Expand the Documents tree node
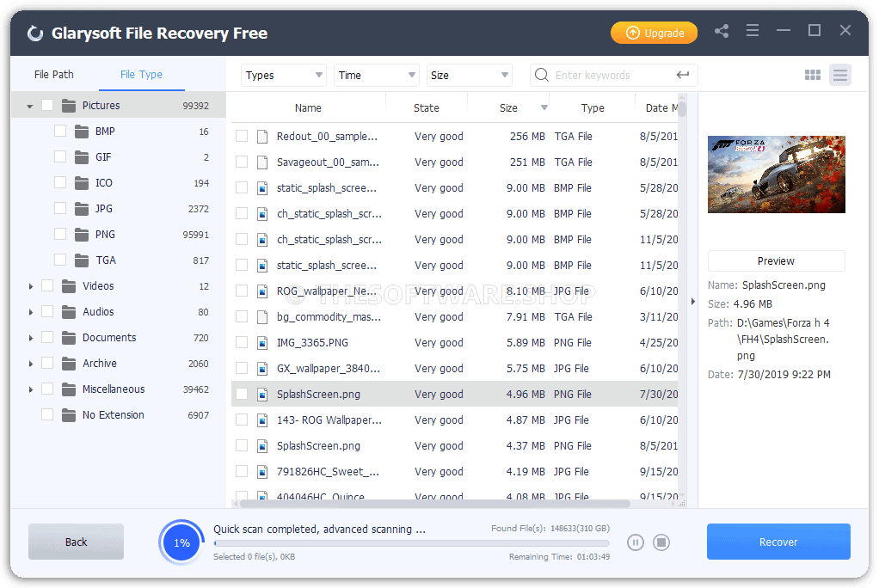The width and height of the screenshot is (879, 588). pos(31,337)
